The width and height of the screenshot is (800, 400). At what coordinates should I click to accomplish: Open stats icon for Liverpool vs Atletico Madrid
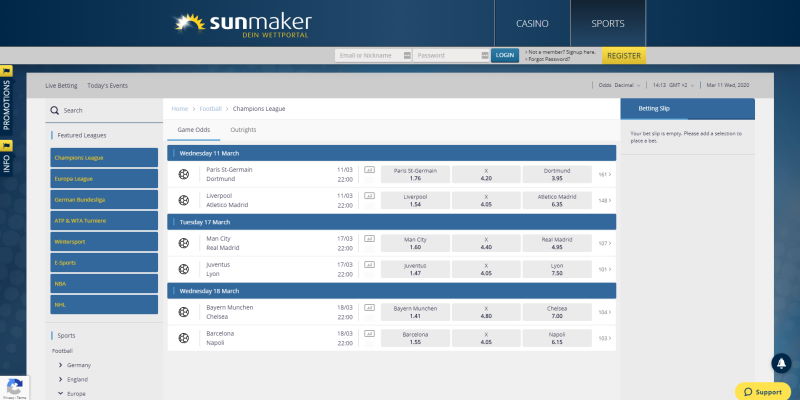369,196
